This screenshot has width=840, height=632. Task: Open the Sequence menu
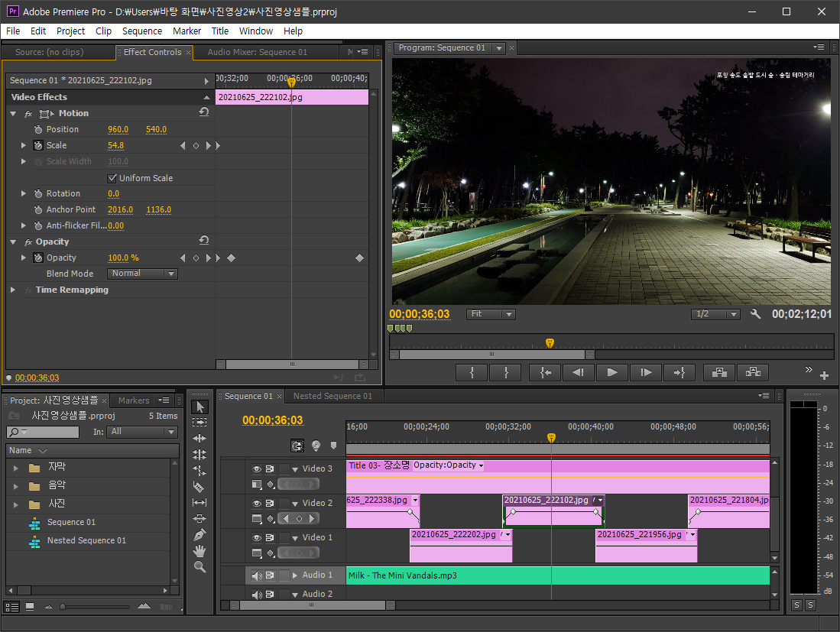pyautogui.click(x=142, y=31)
